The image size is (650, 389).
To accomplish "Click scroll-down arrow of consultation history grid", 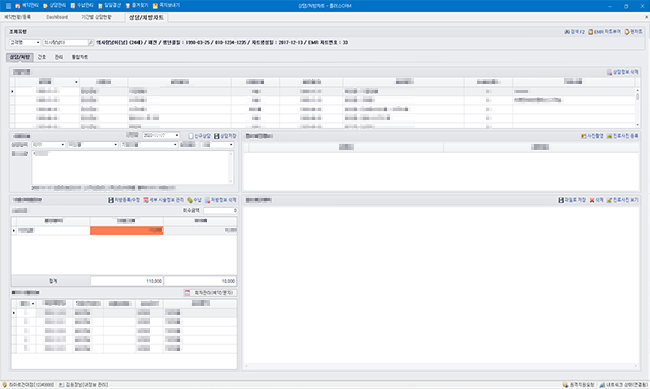I will (x=637, y=125).
